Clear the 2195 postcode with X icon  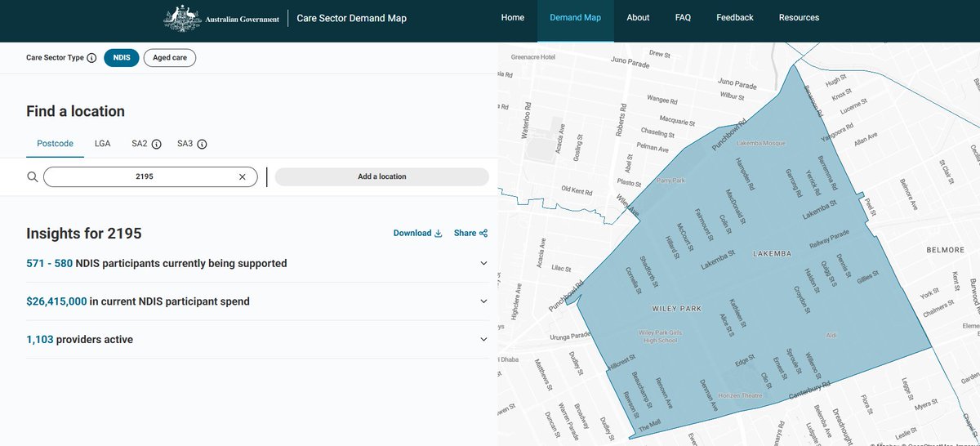click(x=242, y=176)
